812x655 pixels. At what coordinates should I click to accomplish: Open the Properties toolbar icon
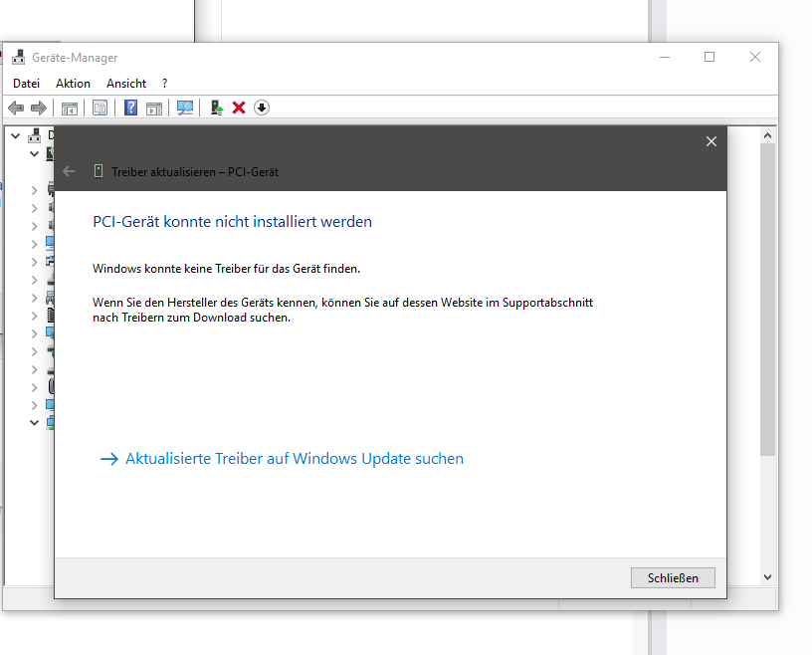tap(100, 108)
